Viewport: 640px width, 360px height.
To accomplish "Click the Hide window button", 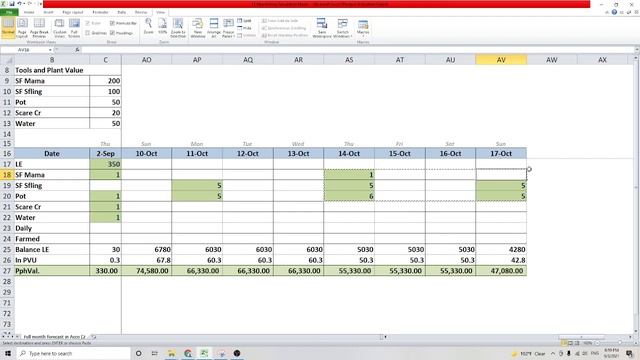I will [244, 28].
